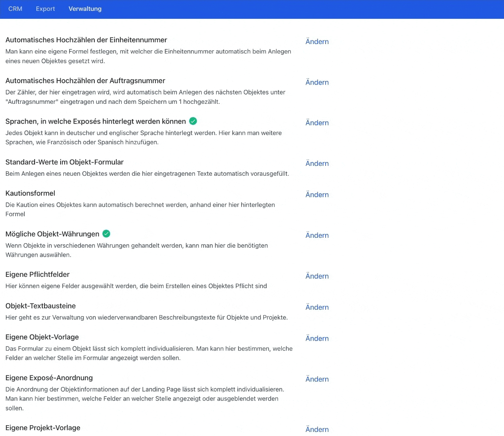This screenshot has width=504, height=436.
Task: Click green checkmark beside Sprachen Exposés heading
Action: pos(193,121)
